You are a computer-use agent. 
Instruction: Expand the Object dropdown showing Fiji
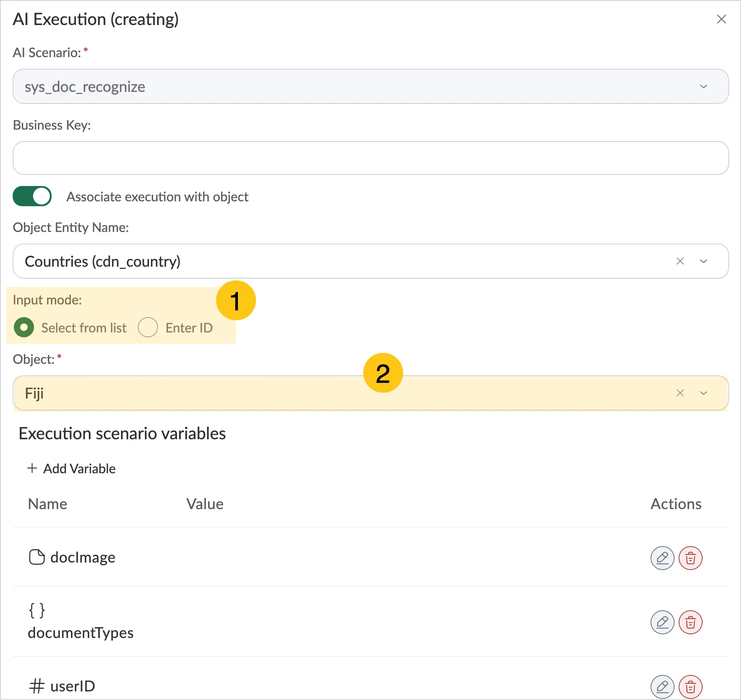click(704, 393)
